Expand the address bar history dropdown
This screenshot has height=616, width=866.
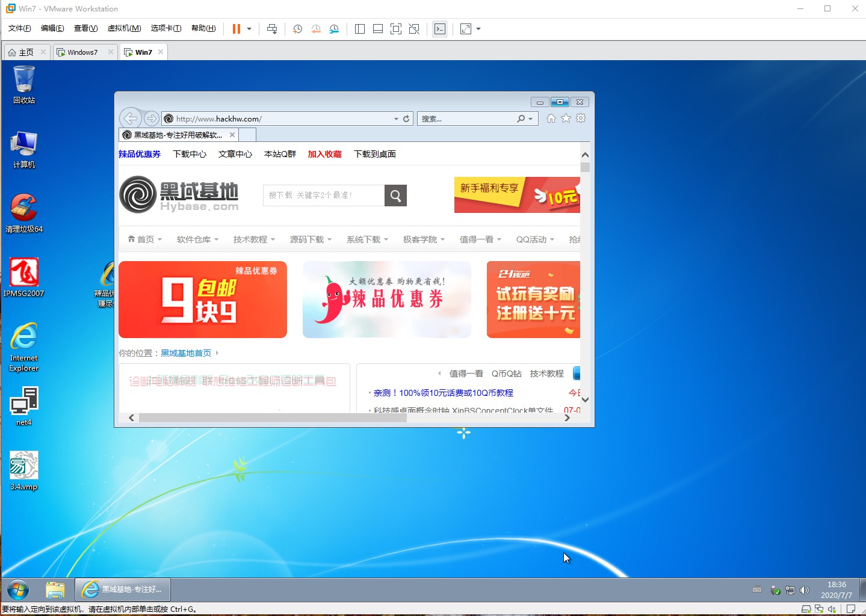[x=396, y=119]
